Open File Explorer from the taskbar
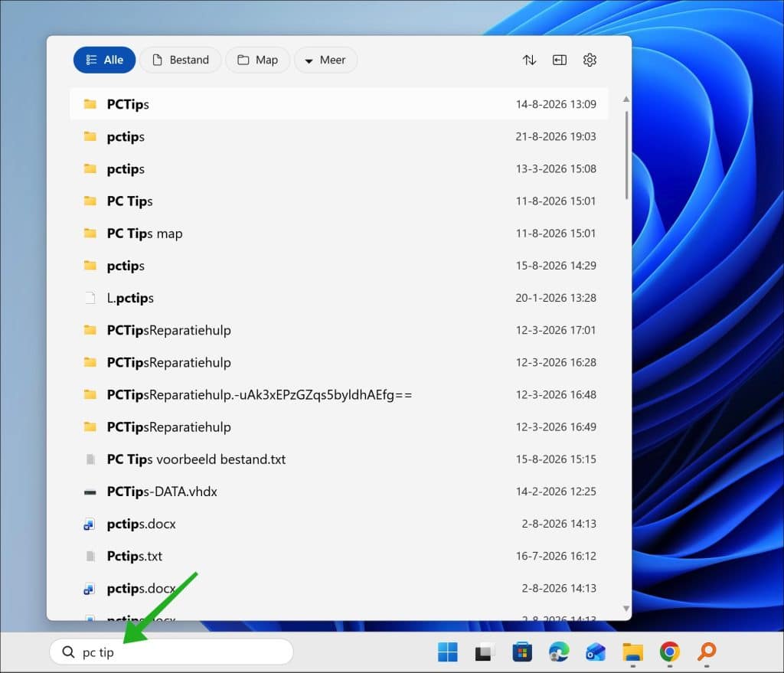Image resolution: width=784 pixels, height=673 pixels. pos(633,652)
